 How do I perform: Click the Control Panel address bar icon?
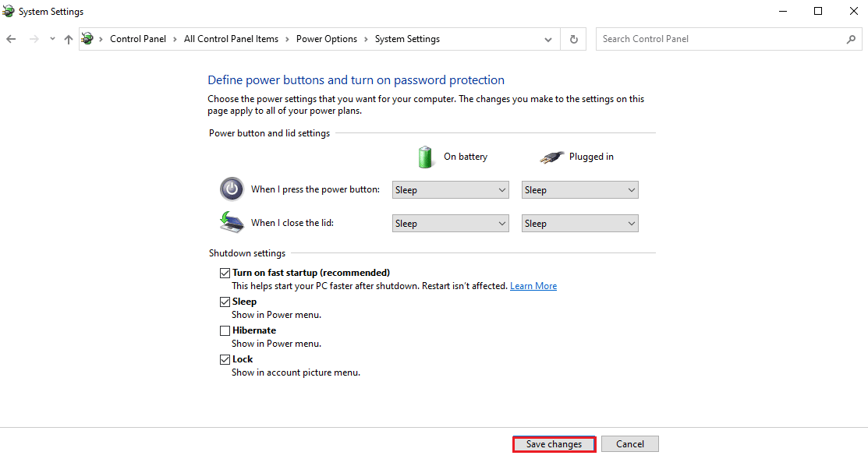87,39
